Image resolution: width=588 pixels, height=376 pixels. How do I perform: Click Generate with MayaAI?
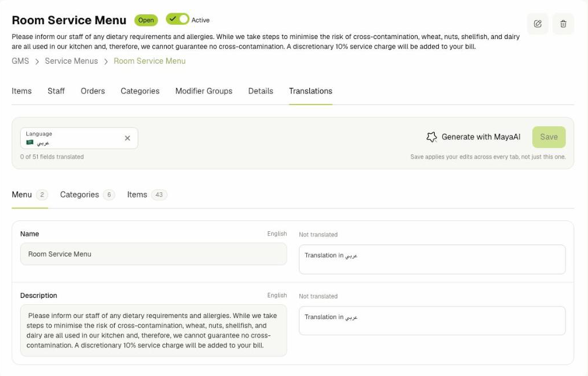pyautogui.click(x=473, y=137)
